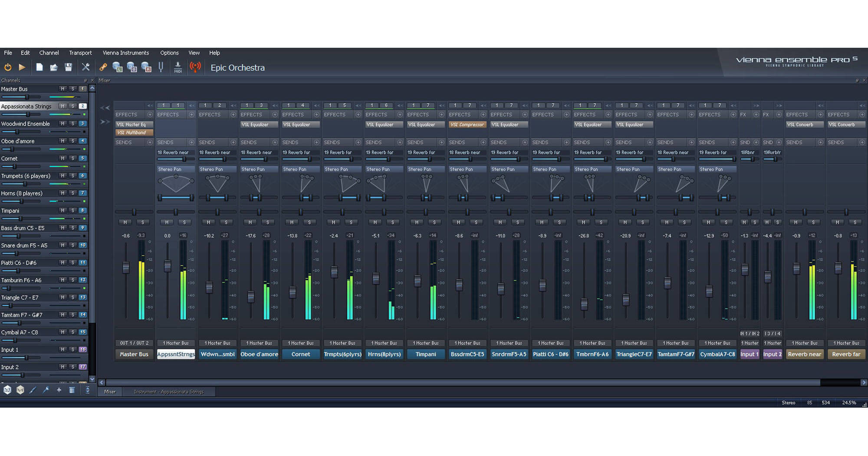Select the Hrns(8plyrs) strip name label

click(x=384, y=354)
